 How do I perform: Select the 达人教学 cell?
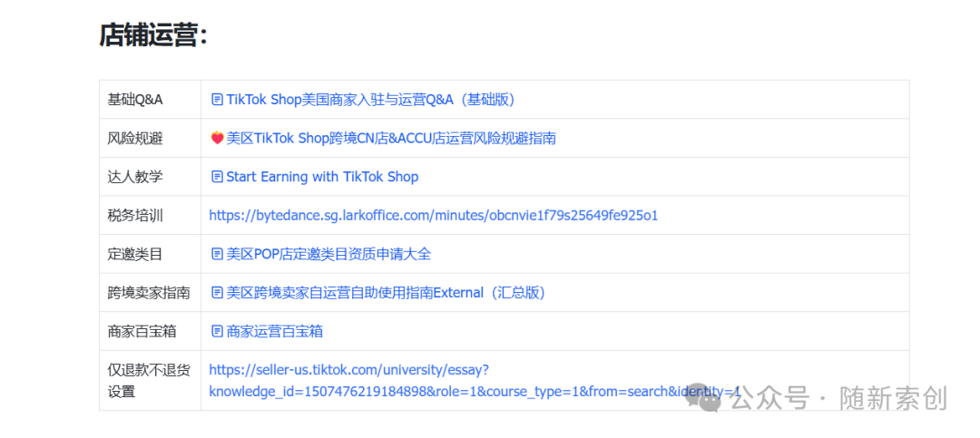click(150, 177)
